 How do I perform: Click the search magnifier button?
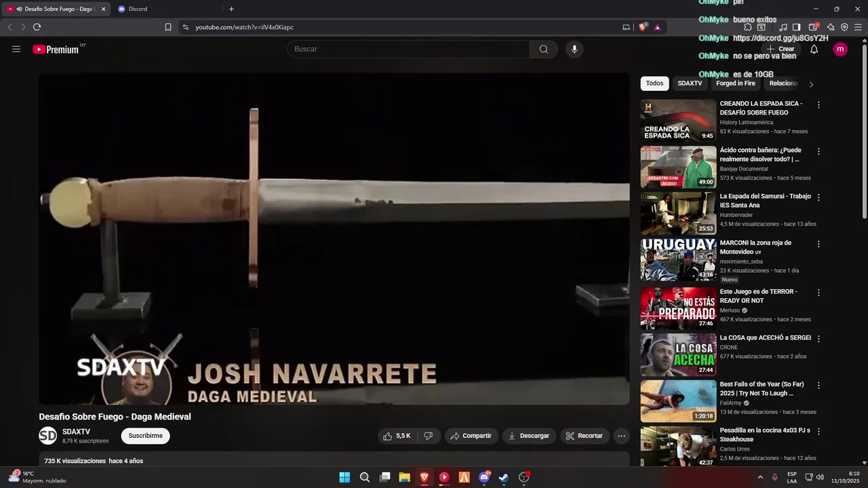click(x=544, y=49)
